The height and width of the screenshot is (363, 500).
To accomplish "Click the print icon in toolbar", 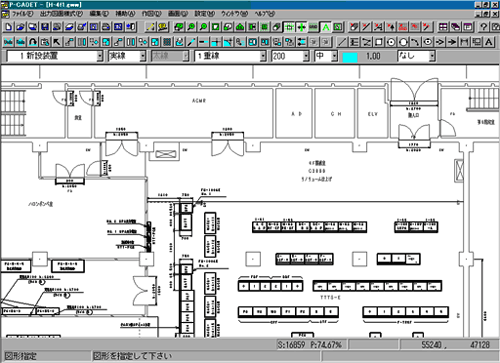I will [x=106, y=27].
